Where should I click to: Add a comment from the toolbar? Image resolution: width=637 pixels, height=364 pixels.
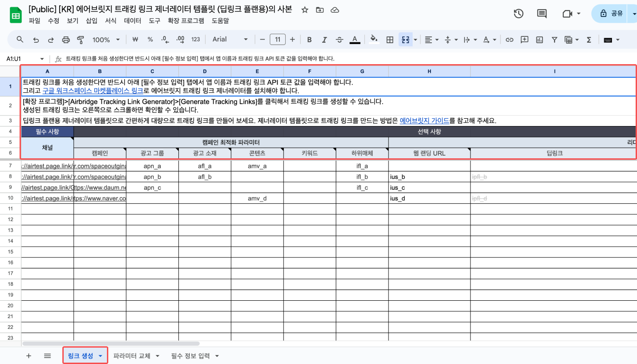coord(525,40)
